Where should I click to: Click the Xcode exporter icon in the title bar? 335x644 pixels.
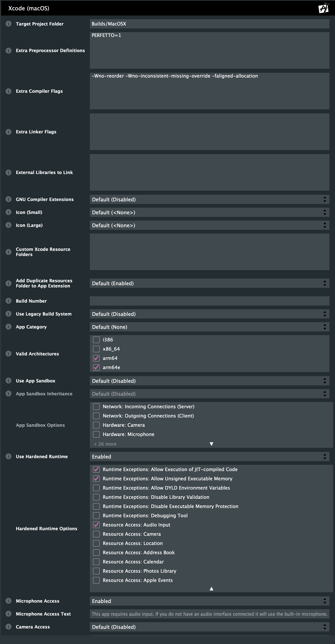(324, 8)
